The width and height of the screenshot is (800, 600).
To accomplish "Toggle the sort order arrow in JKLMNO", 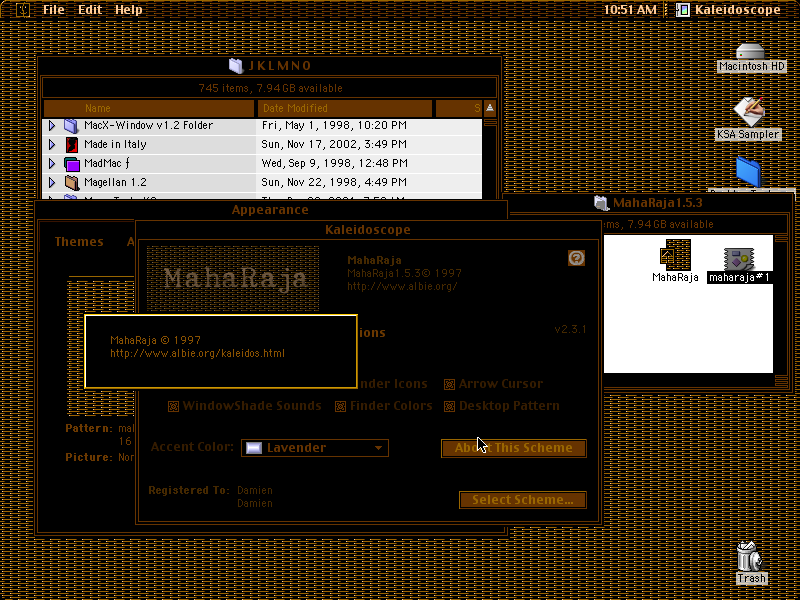I will 490,108.
